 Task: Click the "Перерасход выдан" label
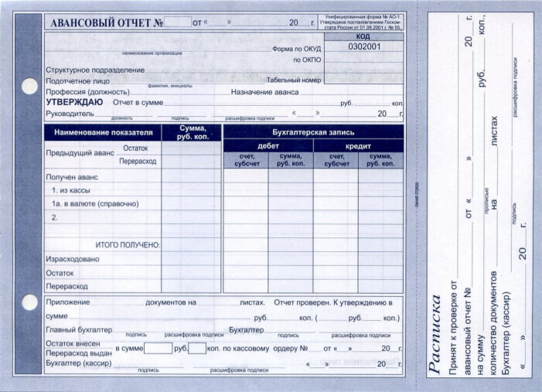tap(79, 353)
